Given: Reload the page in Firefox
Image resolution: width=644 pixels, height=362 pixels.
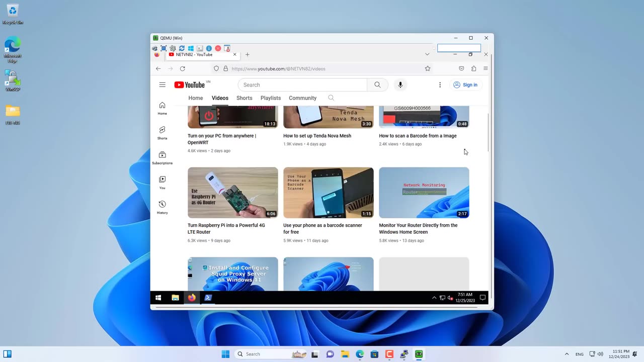Looking at the screenshot, I should coord(183,68).
